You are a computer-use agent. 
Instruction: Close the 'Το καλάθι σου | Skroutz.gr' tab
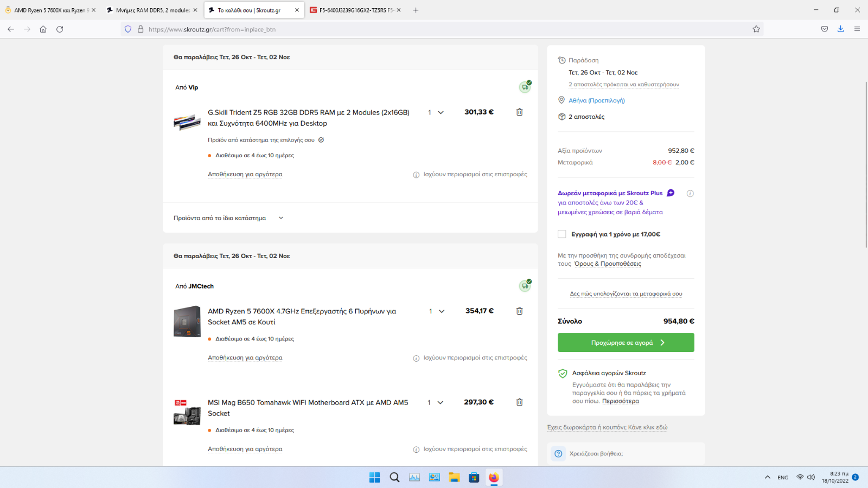(297, 10)
